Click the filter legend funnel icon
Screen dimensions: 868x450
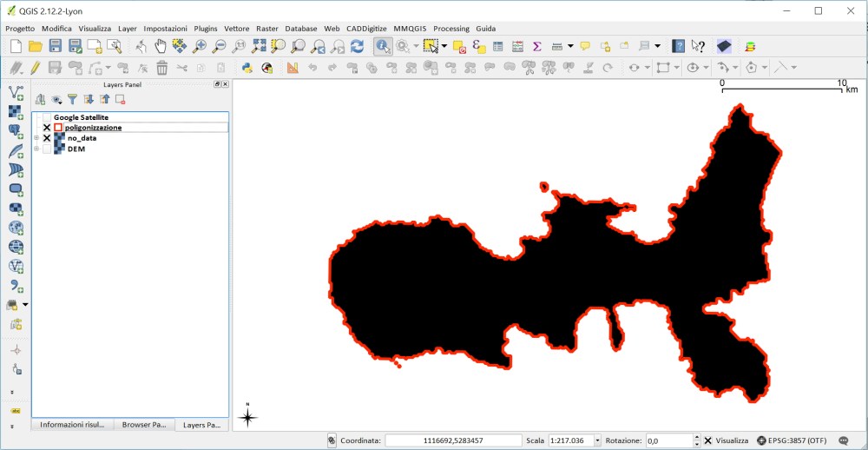73,100
